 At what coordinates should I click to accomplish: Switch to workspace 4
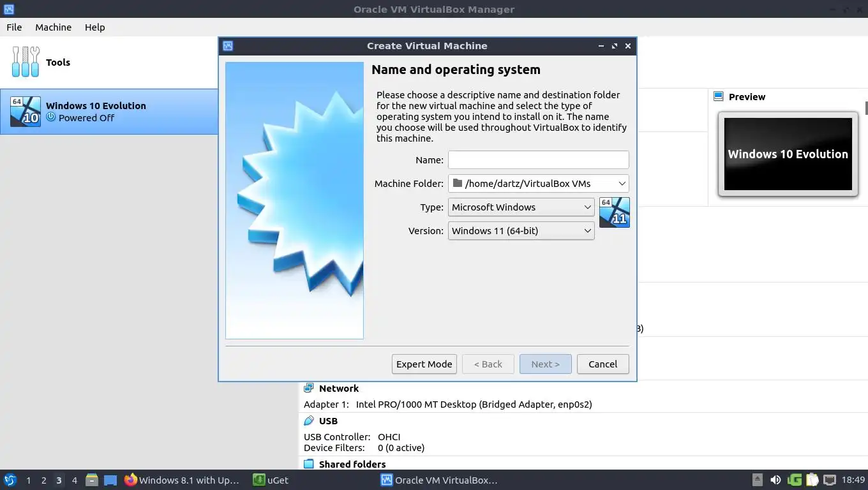tap(74, 480)
